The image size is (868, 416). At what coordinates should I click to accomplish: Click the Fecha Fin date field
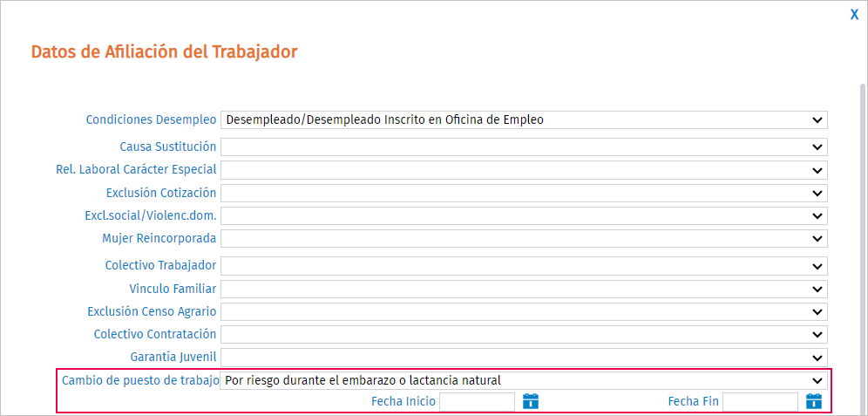(760, 401)
